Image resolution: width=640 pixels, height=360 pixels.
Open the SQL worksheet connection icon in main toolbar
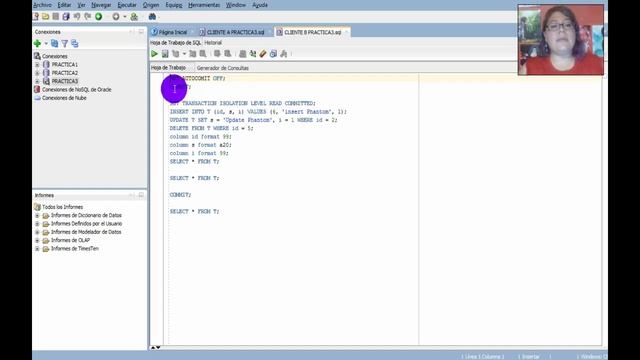(x=134, y=17)
